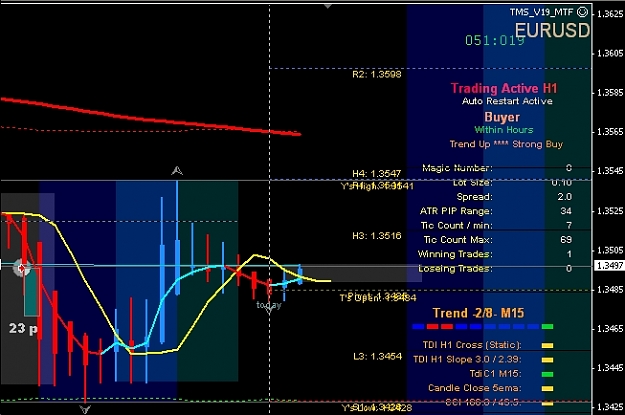625x415 pixels.
Task: Select the 'Lot Size:' label
Action: (x=473, y=183)
